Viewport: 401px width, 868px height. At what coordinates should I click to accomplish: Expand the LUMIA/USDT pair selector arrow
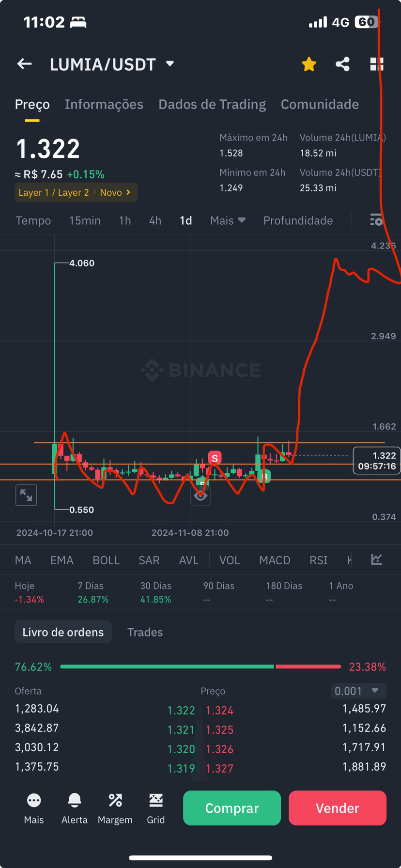tap(170, 63)
